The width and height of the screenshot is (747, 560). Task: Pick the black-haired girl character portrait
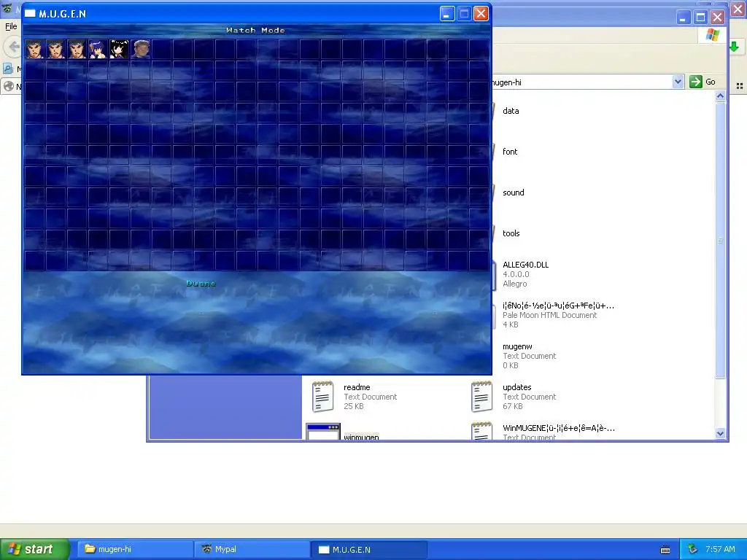[x=119, y=49]
